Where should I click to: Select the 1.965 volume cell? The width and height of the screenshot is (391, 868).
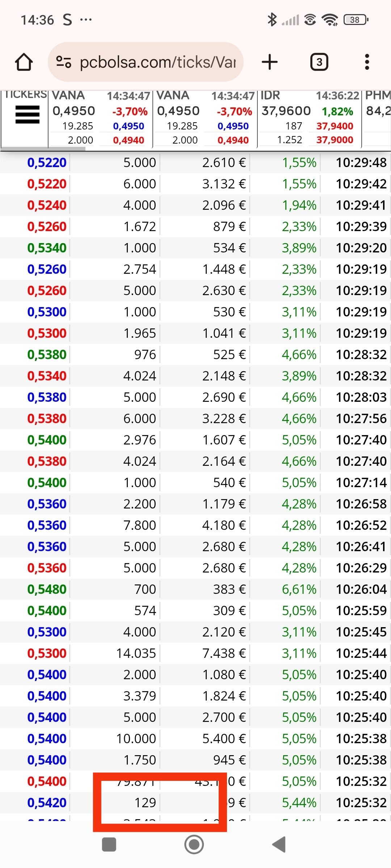139,333
